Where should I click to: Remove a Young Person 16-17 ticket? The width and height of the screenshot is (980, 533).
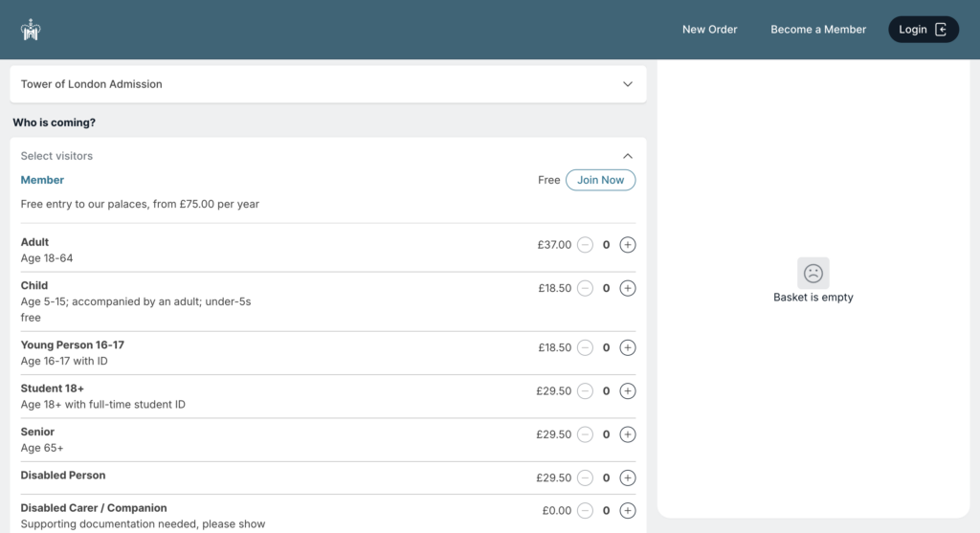pos(585,347)
